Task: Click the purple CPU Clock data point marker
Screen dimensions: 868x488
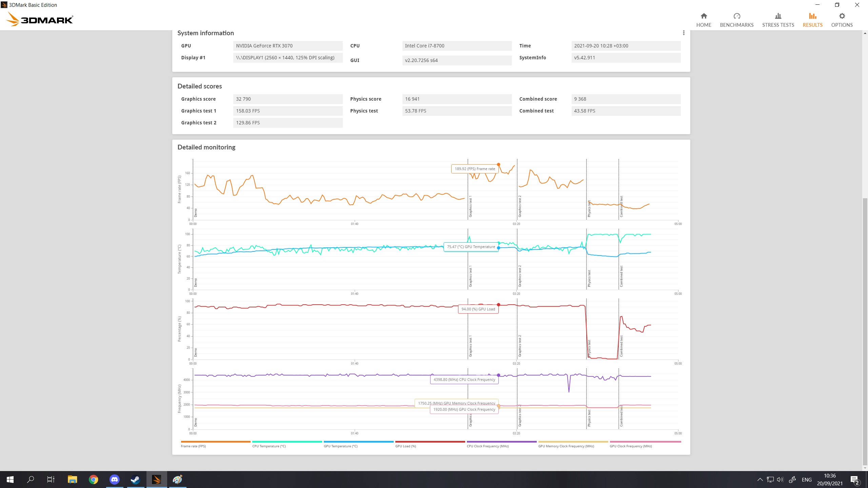Action: tap(498, 375)
